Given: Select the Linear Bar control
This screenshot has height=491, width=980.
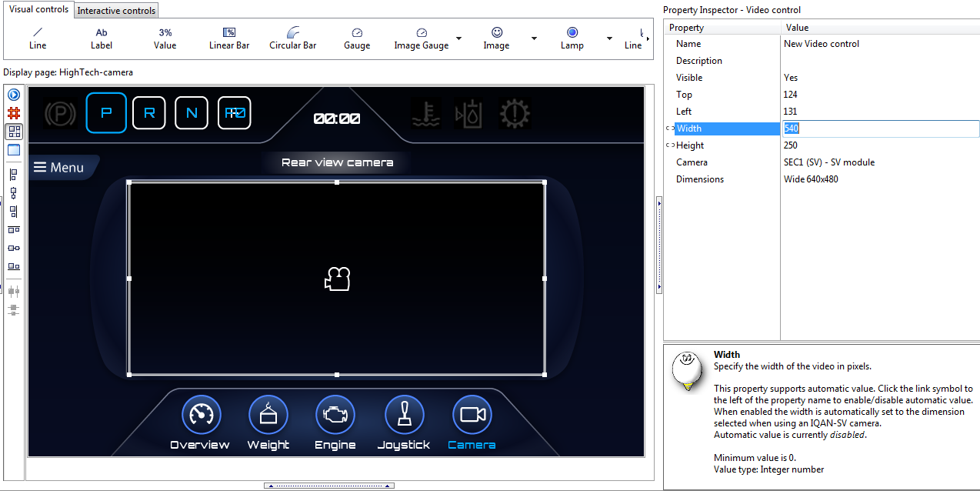Looking at the screenshot, I should click(x=229, y=38).
